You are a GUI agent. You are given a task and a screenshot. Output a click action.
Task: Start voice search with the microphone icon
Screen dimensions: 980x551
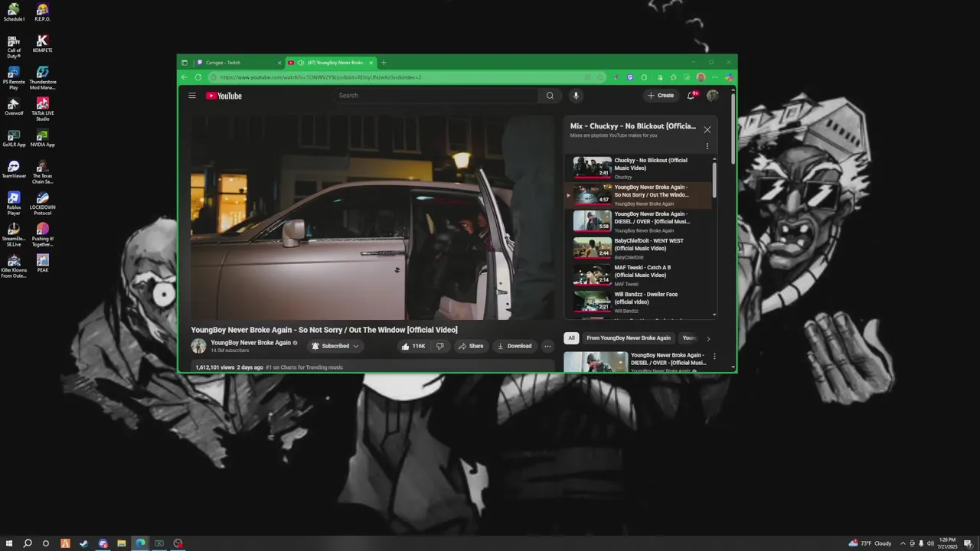tap(576, 96)
